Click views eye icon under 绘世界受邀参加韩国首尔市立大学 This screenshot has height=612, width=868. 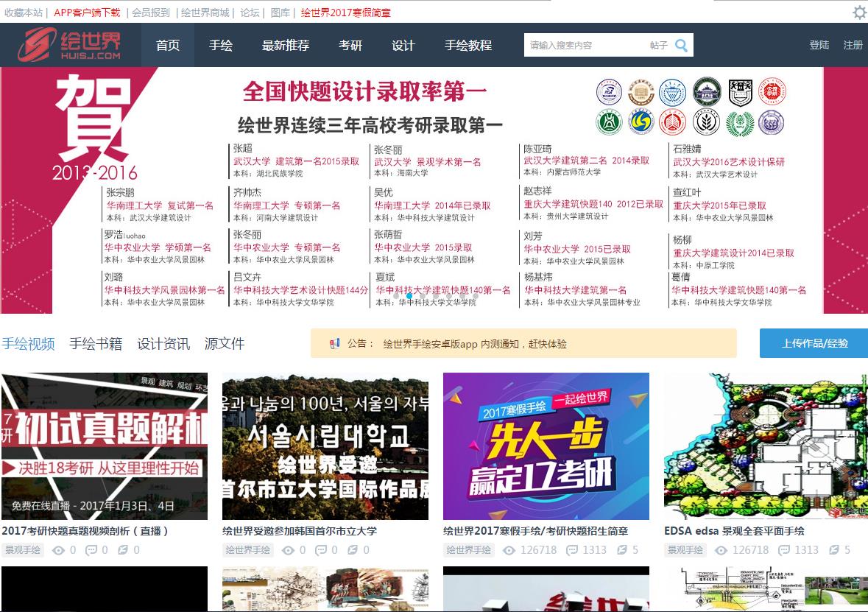[288, 550]
